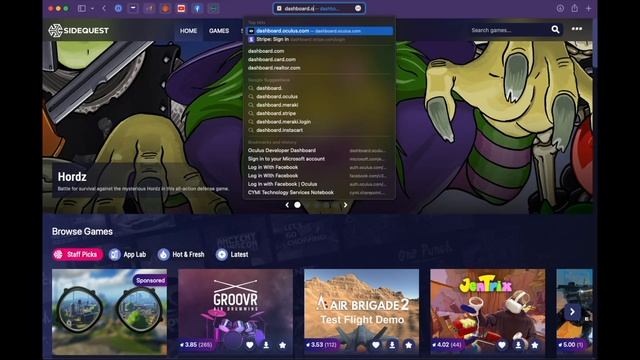Click the search magnifier icon
Viewport: 640px width, 360px height.
[x=555, y=29]
